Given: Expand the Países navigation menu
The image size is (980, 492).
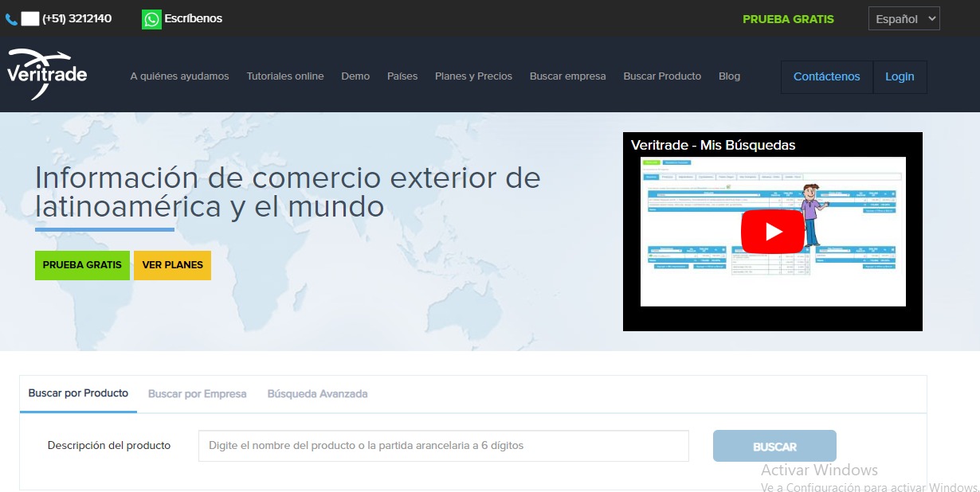Looking at the screenshot, I should pos(402,76).
